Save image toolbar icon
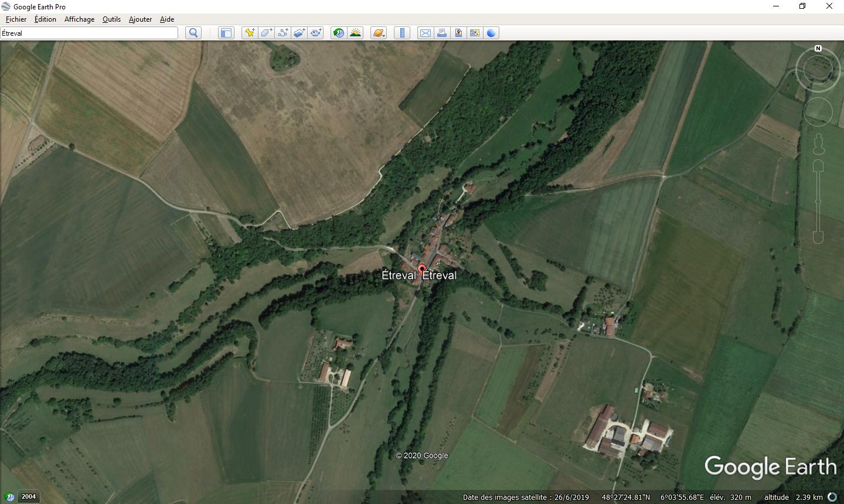844x504 pixels. pos(458,33)
